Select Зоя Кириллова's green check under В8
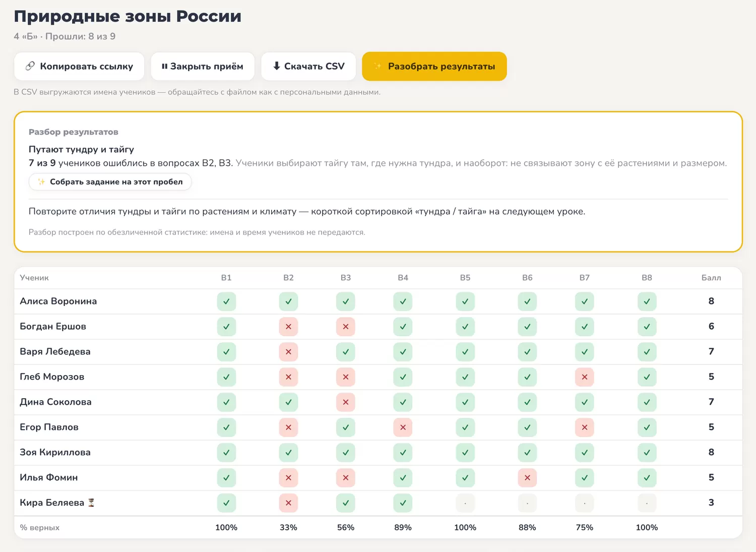This screenshot has width=756, height=552. click(647, 453)
